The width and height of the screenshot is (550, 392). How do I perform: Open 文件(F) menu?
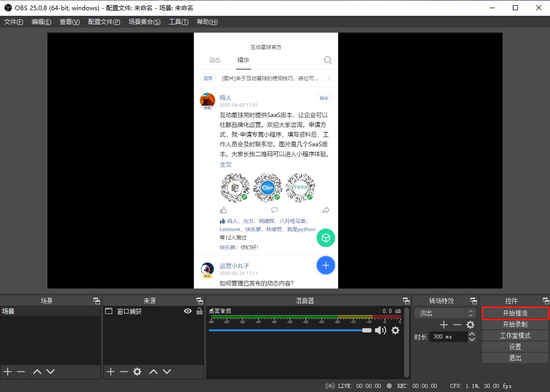13,22
